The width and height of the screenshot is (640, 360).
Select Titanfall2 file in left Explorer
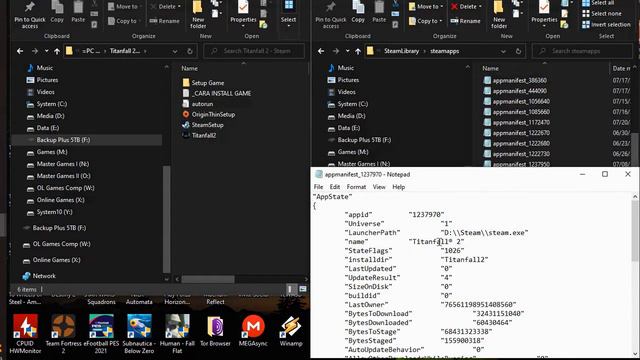point(199,135)
